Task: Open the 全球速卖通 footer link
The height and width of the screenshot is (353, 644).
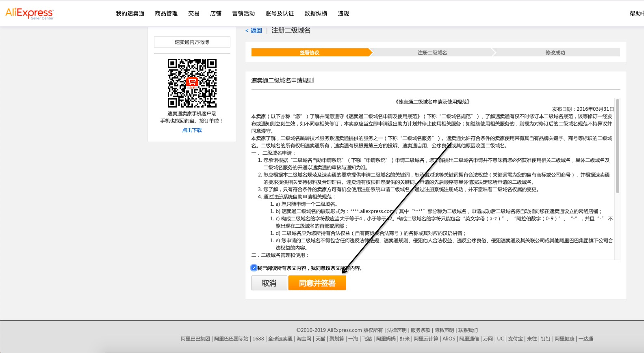Action: click(280, 339)
